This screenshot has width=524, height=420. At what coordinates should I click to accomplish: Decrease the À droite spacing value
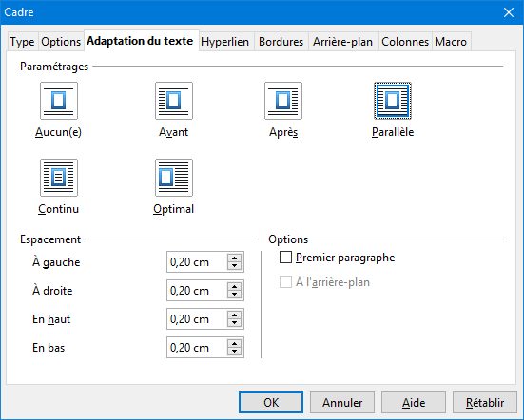(234, 295)
